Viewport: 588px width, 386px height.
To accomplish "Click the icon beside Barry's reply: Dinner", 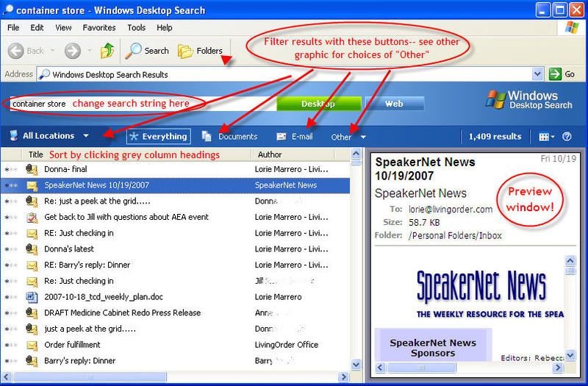I will click(x=32, y=361).
